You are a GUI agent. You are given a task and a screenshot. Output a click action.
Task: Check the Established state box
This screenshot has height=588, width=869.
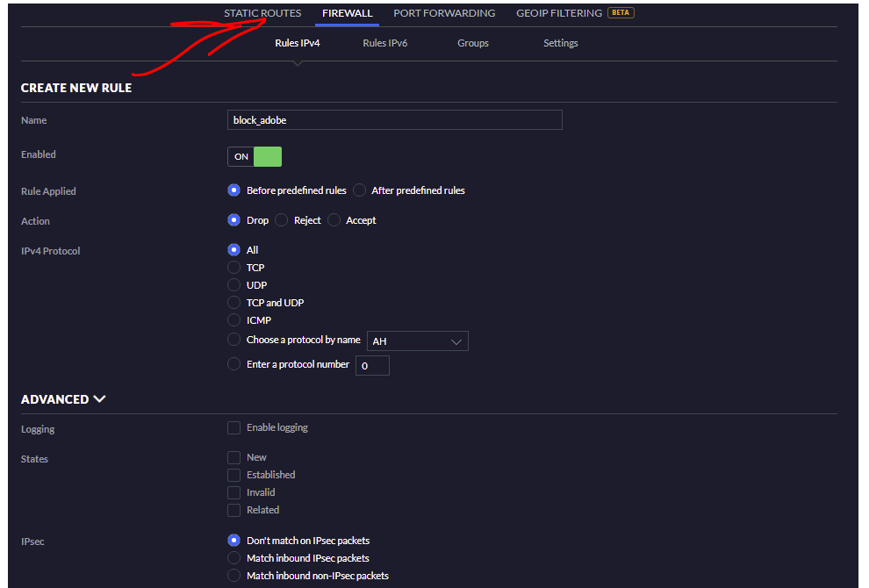point(233,475)
